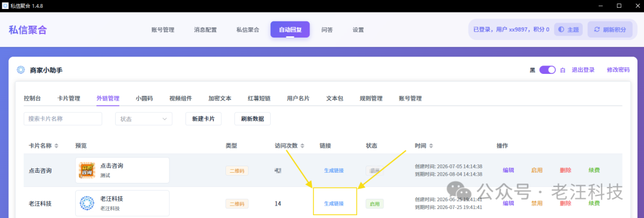Click the 私信聚合 app title logo
644x218 pixels.
tap(28, 30)
